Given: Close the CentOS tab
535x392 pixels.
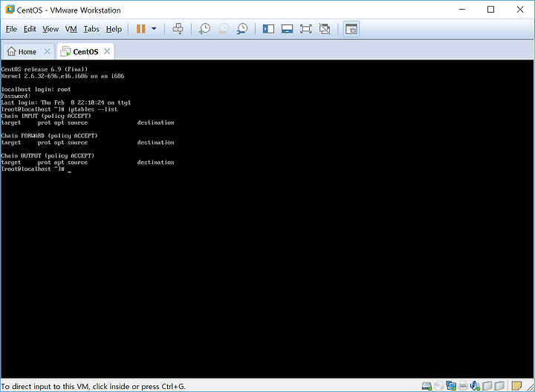Looking at the screenshot, I should pos(107,51).
